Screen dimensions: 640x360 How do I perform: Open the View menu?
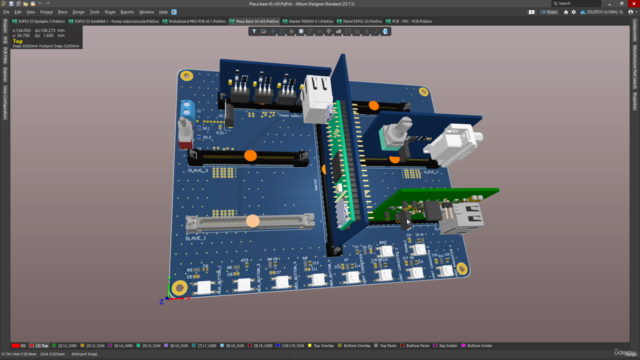click(31, 12)
